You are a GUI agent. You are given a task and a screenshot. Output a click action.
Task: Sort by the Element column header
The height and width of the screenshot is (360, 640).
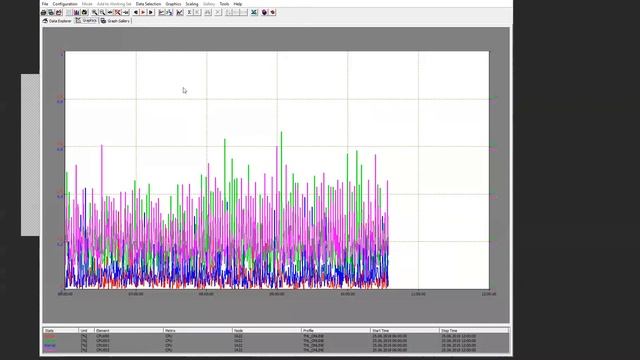pyautogui.click(x=129, y=331)
